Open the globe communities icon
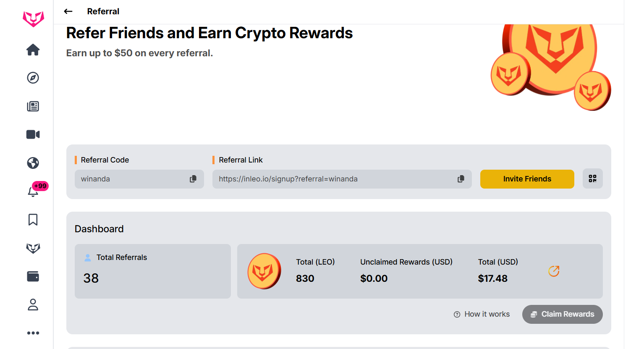The height and width of the screenshot is (349, 644). point(33,163)
